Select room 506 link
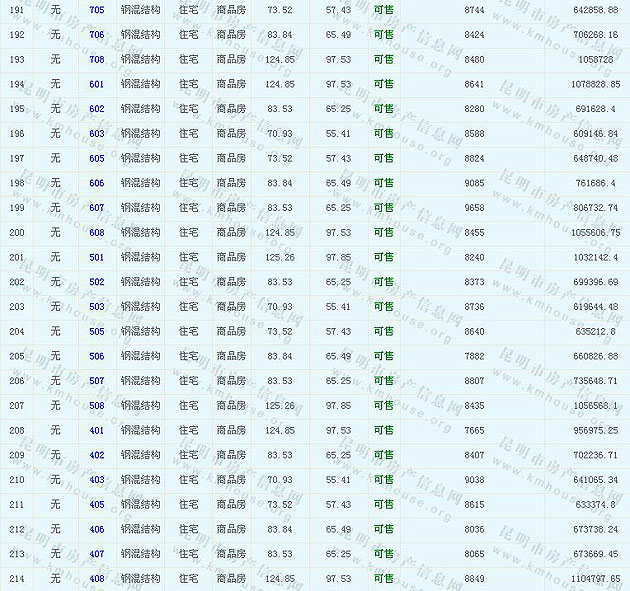 click(x=96, y=356)
